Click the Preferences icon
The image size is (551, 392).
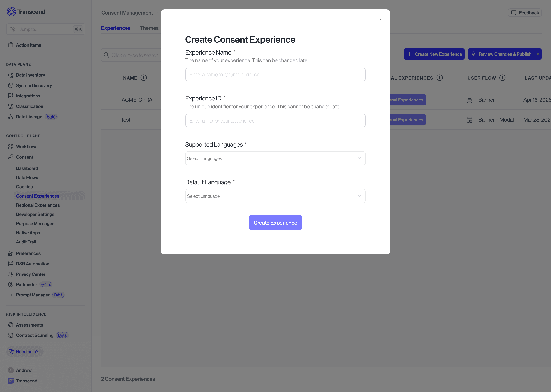pyautogui.click(x=11, y=253)
